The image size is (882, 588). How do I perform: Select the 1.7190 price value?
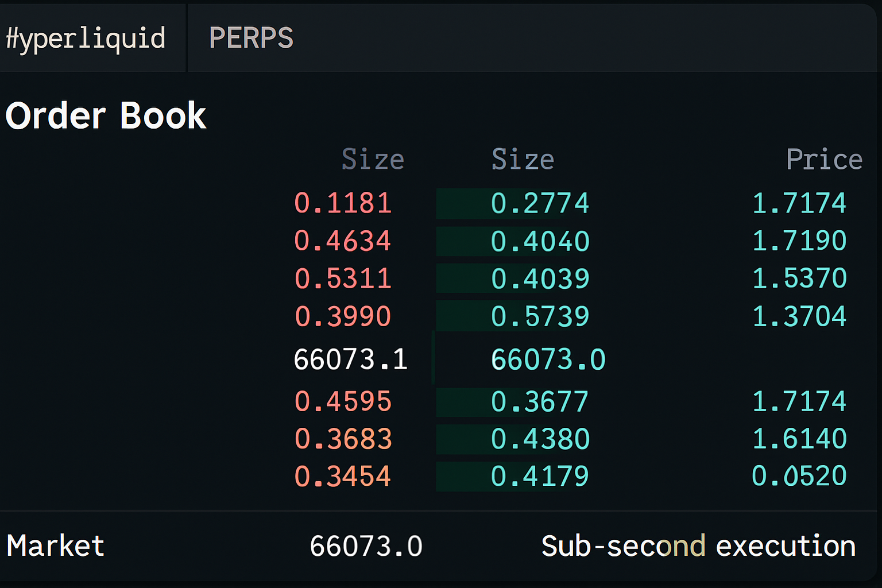click(x=799, y=241)
